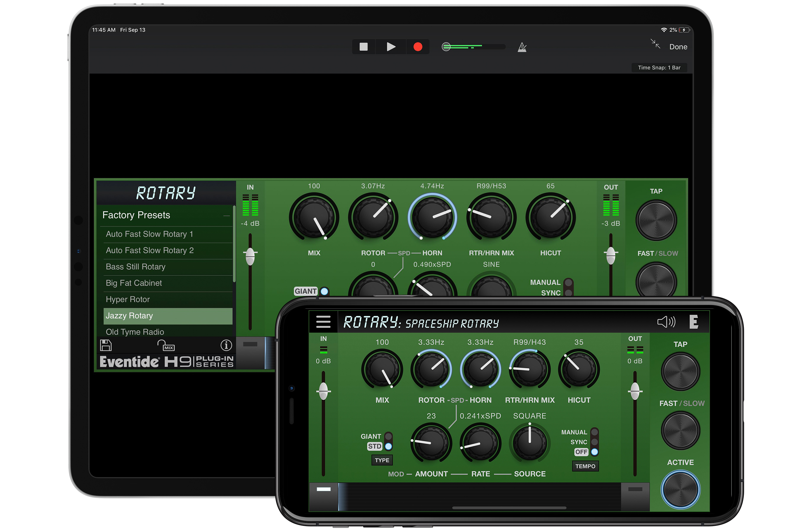Screen dimensions: 808x532
Task: Open the info icon in the preset panel
Action: coord(226,346)
